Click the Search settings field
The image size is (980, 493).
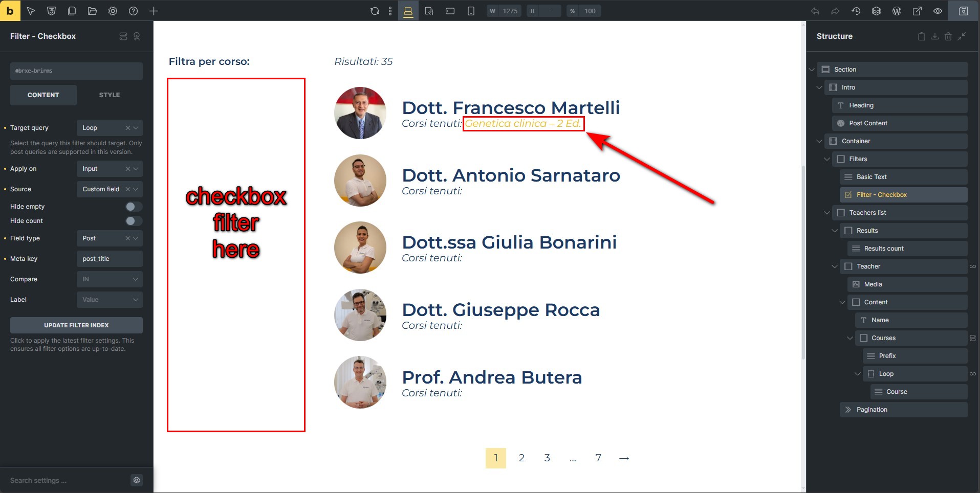67,481
